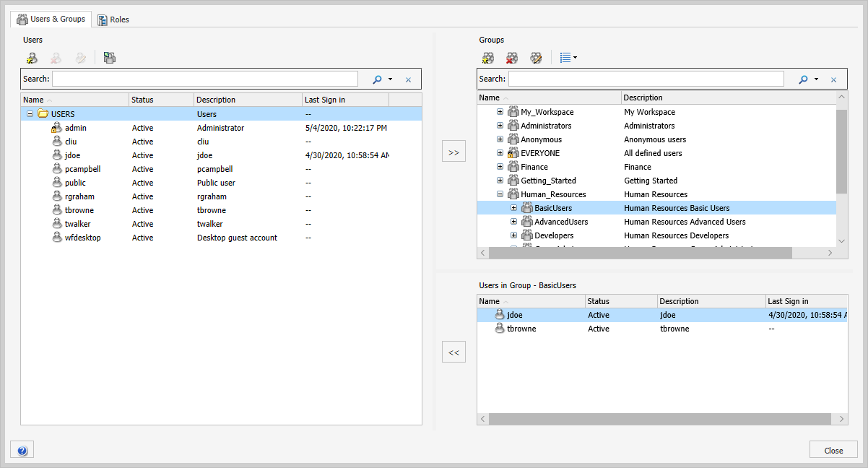Clear the Groups search with X icon
Screen dimensions: 868x468
pyautogui.click(x=833, y=79)
